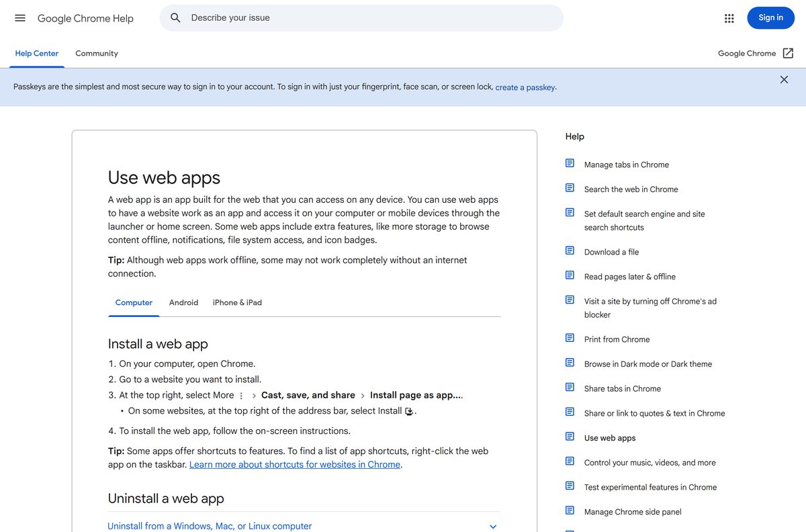
Task: Dismiss the passkeys banner
Action: click(x=784, y=79)
